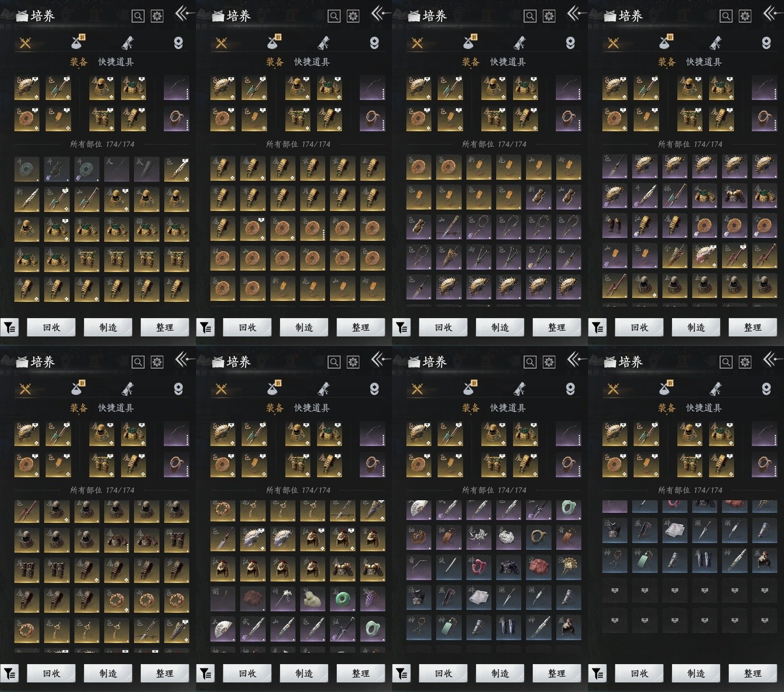Click 回收 in bottom row's third panel

click(x=443, y=673)
